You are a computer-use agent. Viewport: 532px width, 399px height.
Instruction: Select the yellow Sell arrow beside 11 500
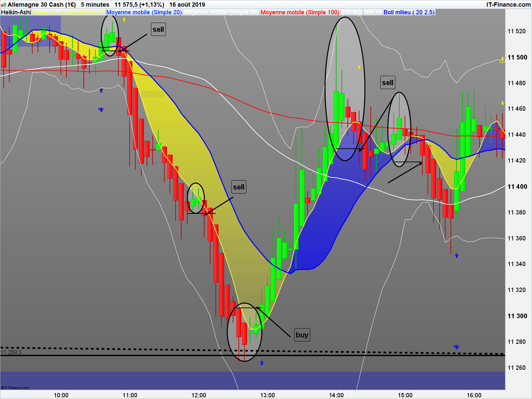tap(502, 60)
